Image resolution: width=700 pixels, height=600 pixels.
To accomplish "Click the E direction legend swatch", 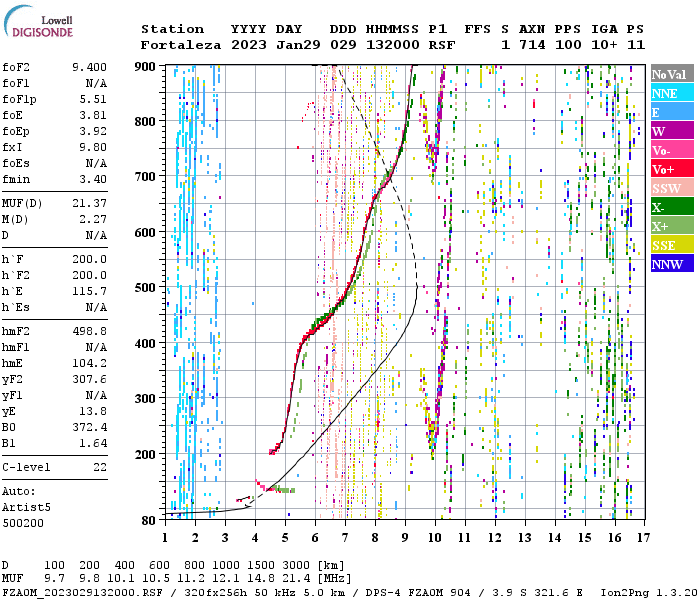I will tap(672, 112).
